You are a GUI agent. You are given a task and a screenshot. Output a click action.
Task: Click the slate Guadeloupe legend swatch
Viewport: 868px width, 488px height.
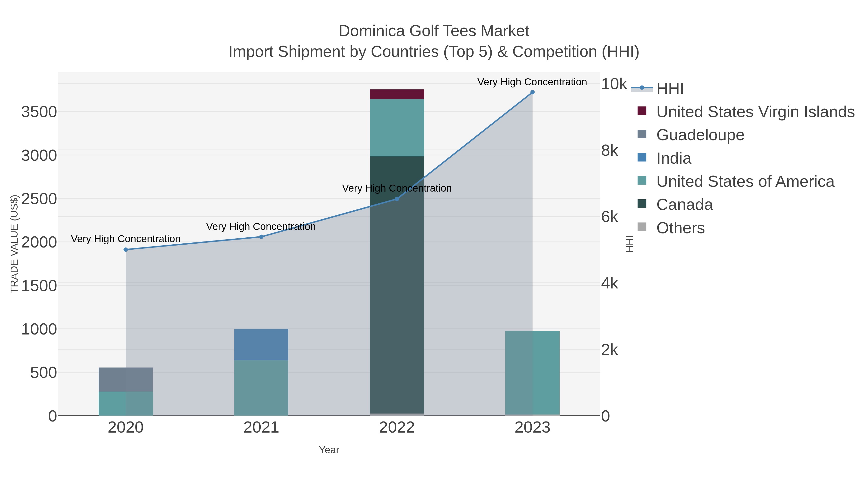(642, 134)
